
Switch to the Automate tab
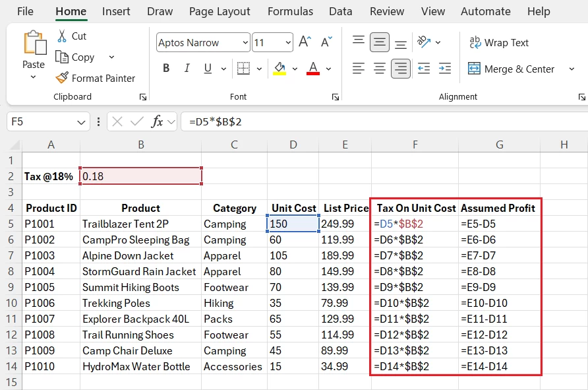(x=486, y=12)
